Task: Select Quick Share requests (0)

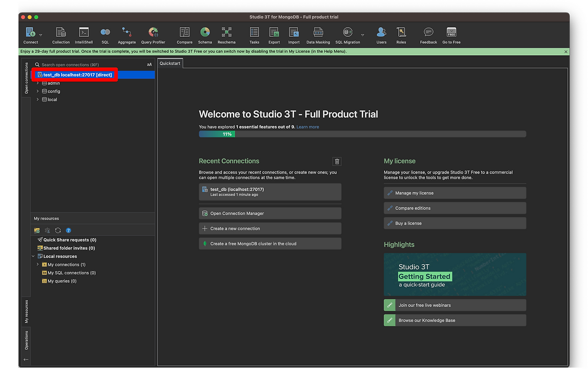Action: [x=67, y=240]
